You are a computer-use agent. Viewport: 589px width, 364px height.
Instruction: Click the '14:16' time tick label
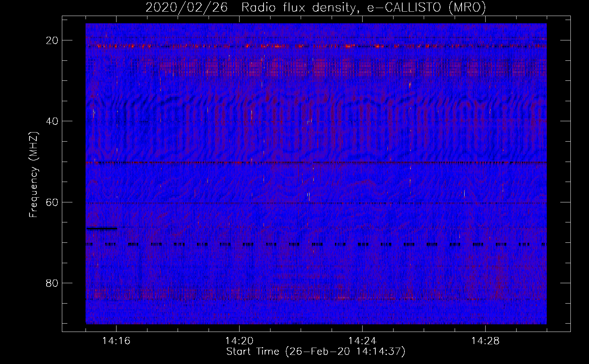tap(116, 341)
